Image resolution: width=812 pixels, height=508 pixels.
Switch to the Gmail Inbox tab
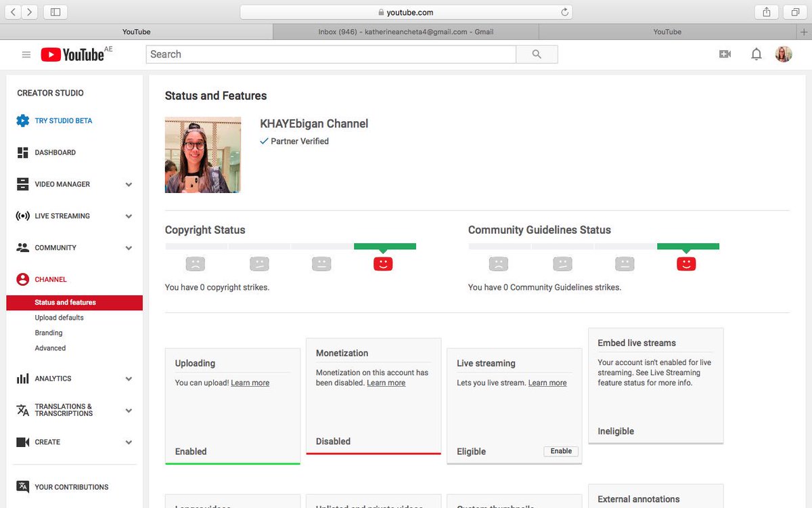[x=405, y=32]
